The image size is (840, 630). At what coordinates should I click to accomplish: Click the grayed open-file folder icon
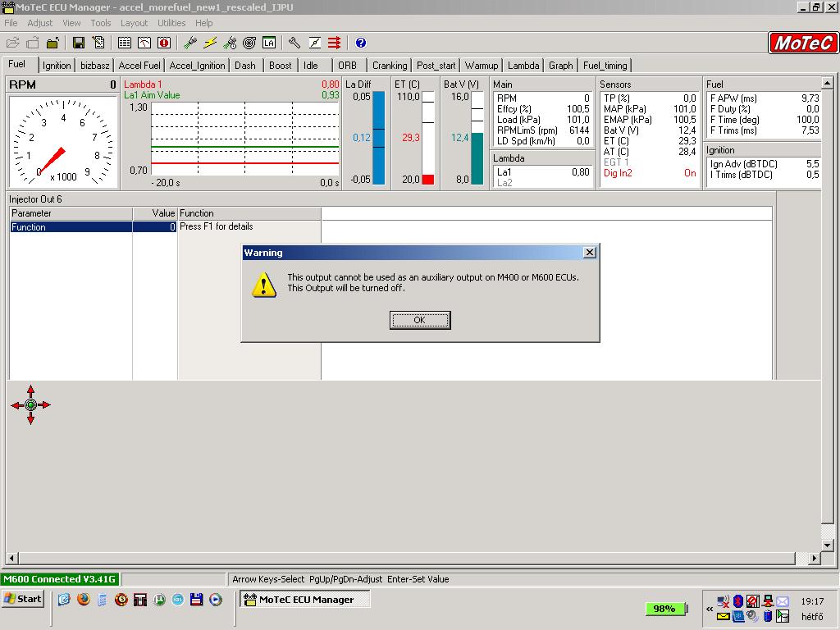[x=13, y=43]
